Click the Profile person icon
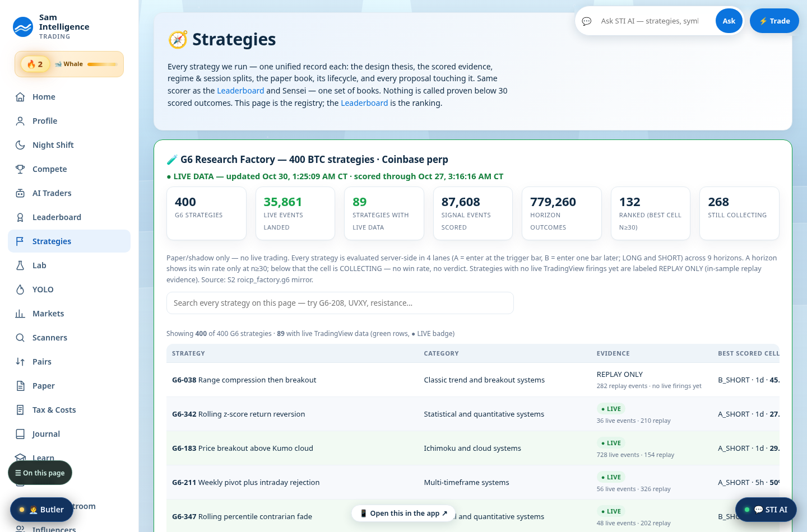This screenshot has width=807, height=532. click(20, 121)
